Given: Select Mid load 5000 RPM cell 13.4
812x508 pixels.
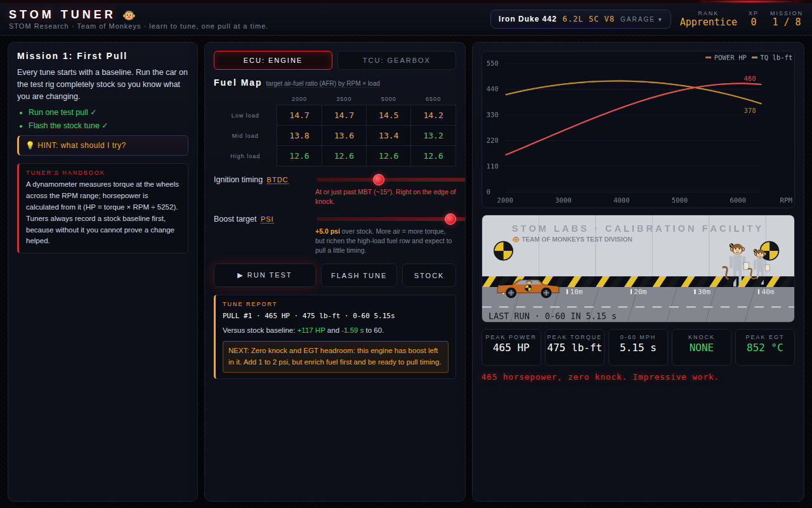Looking at the screenshot, I should coord(388,136).
